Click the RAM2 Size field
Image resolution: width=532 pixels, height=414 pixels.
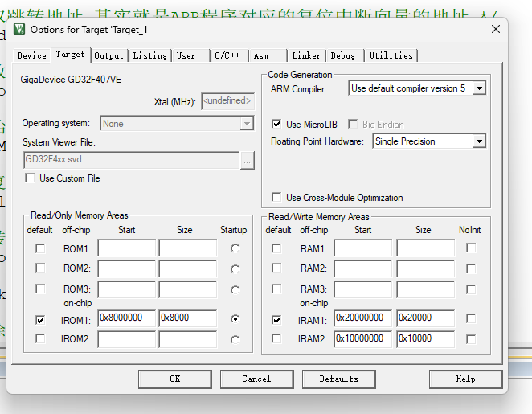pyautogui.click(x=426, y=268)
